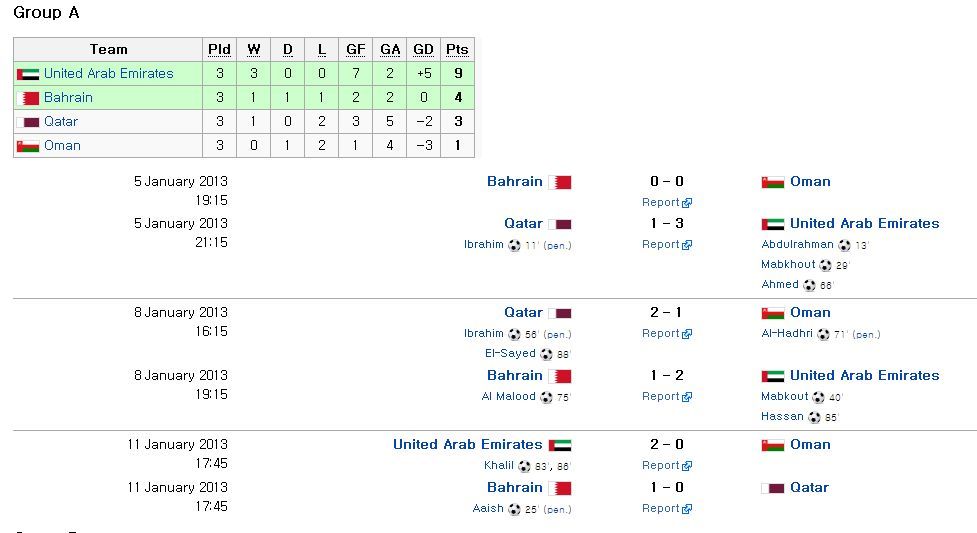Open Report link for Qatar 2–1 Oman

coord(660,334)
